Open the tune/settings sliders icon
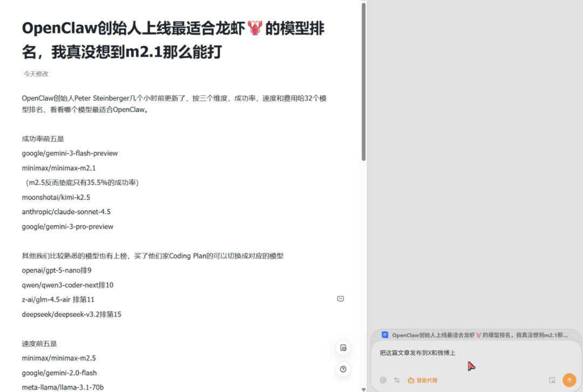 pyautogui.click(x=397, y=380)
